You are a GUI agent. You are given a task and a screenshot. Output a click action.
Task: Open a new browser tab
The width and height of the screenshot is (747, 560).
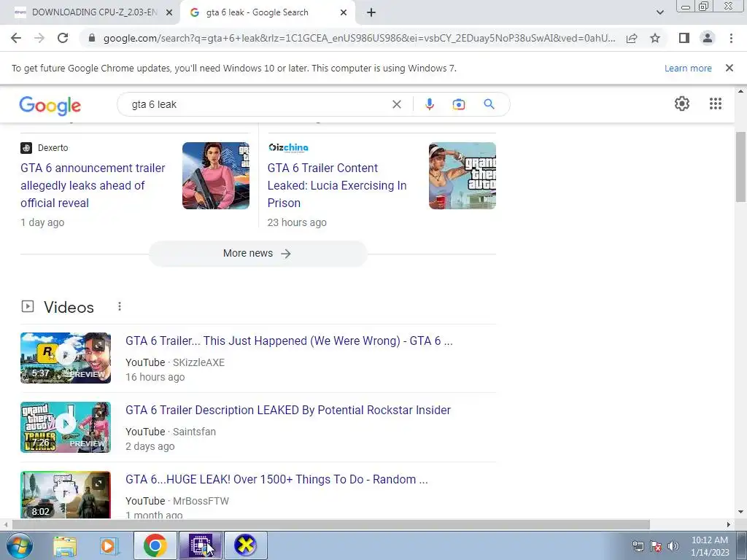point(371,12)
